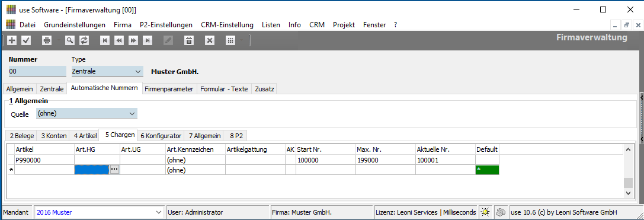Switch to the Zentrale tab
The height and width of the screenshot is (220, 644).
point(52,89)
